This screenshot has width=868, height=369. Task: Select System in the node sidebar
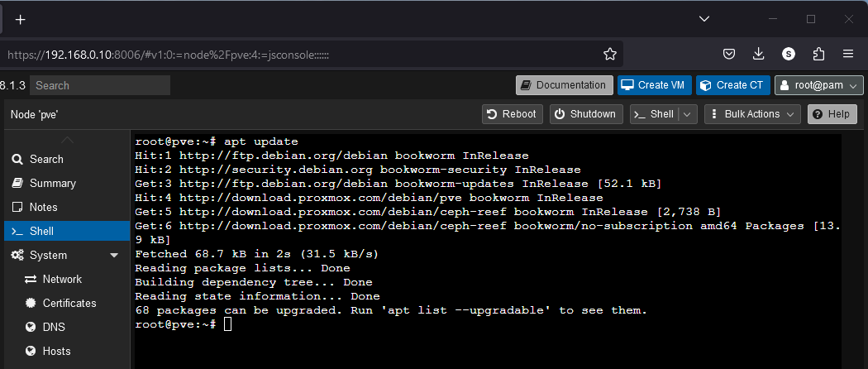tap(66, 256)
